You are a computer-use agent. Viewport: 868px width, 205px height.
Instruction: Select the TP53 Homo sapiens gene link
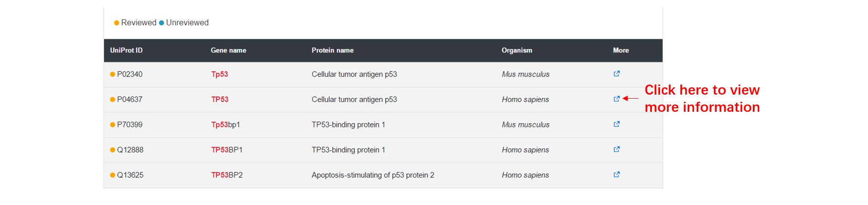click(220, 100)
